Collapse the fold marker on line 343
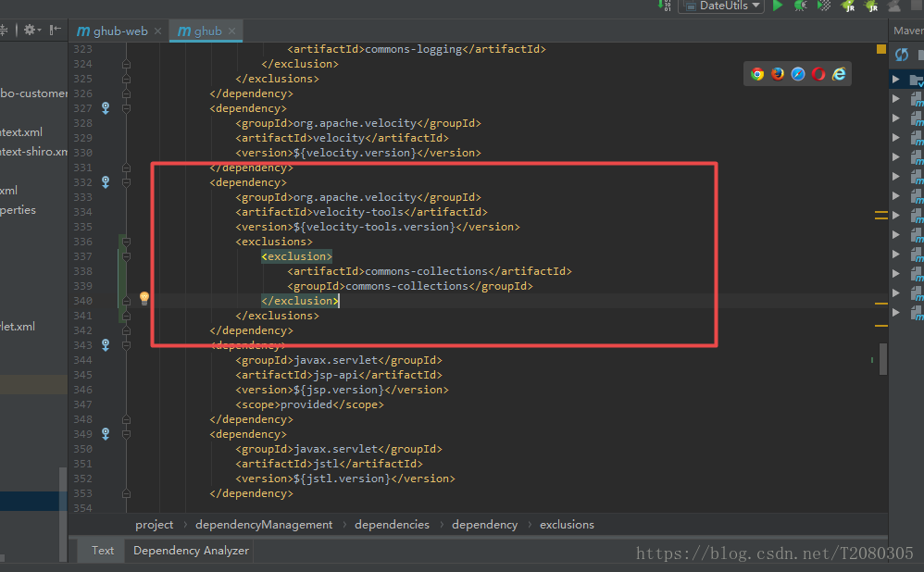924x572 pixels. 126,344
